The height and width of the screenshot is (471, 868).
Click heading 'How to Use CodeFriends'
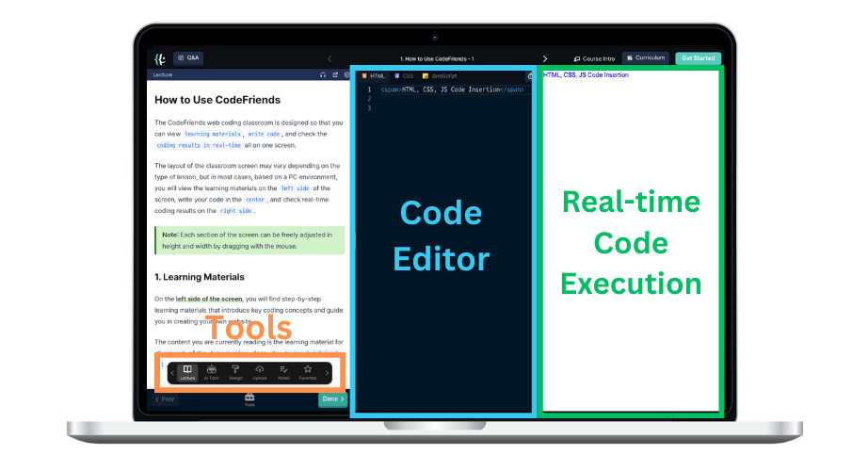[x=217, y=100]
